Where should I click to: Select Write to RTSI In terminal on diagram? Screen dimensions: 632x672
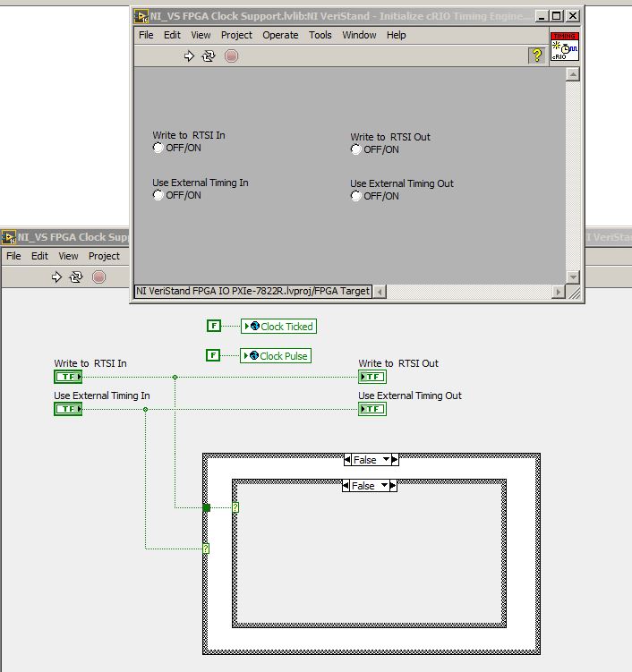coord(68,377)
